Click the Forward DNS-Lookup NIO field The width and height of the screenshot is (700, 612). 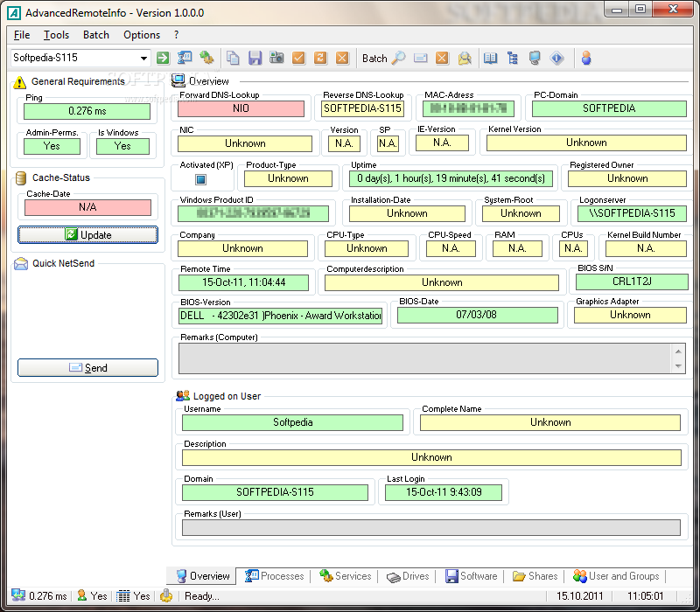241,108
